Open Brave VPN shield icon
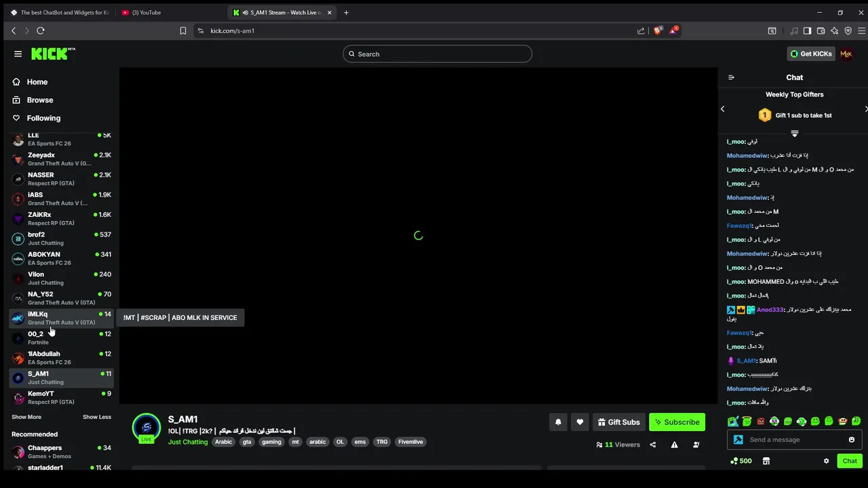The height and width of the screenshot is (488, 868). [x=848, y=30]
